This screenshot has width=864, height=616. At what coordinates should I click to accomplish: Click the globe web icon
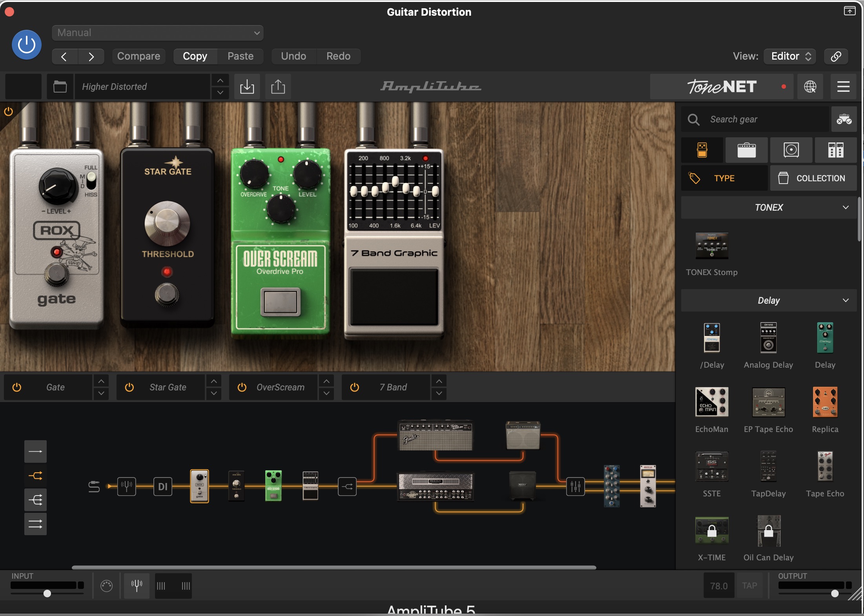tap(810, 86)
